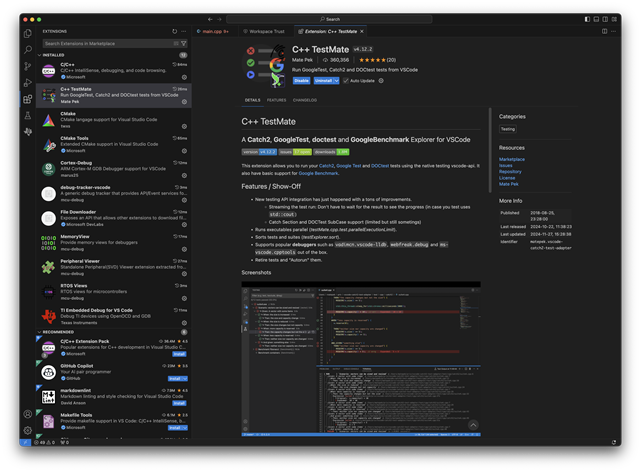Open the License resource link
This screenshot has width=640, height=471.
(507, 178)
